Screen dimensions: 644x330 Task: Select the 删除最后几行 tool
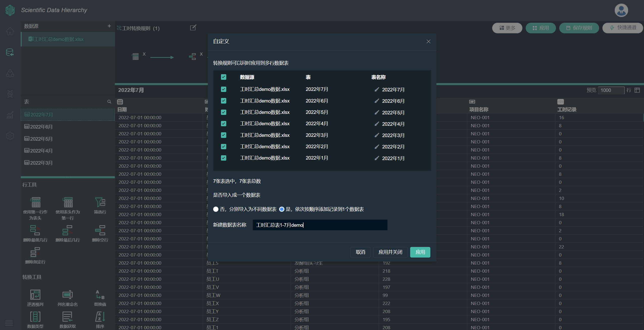click(68, 234)
